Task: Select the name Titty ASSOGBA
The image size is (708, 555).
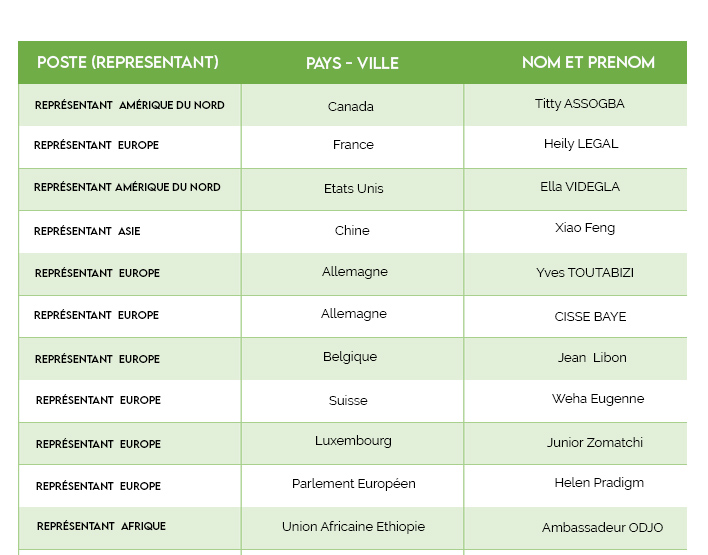Action: [x=580, y=104]
